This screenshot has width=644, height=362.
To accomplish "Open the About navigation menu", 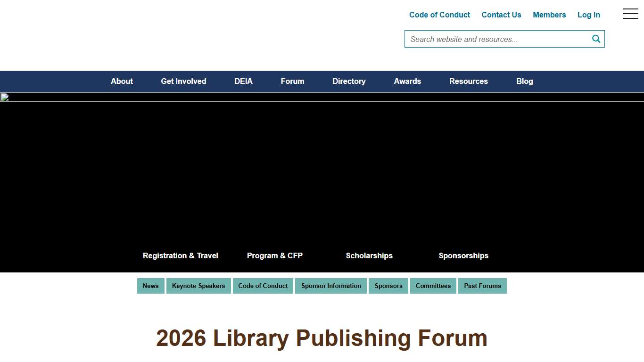I will [x=122, y=81].
